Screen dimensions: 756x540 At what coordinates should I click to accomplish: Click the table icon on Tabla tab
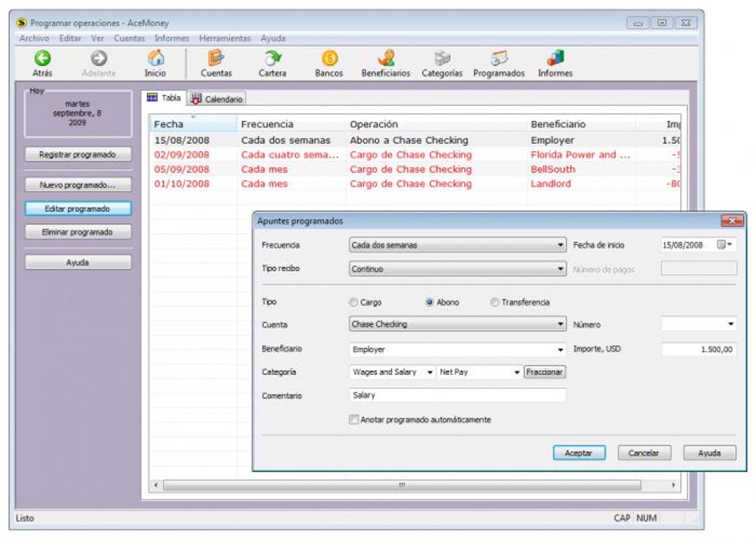[x=153, y=97]
